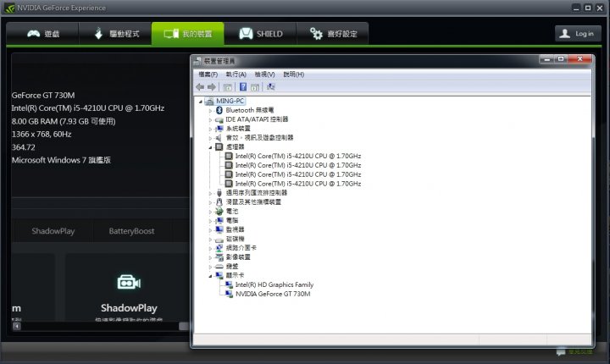Click the first Intel Core i5-4210U processor entry

297,156
